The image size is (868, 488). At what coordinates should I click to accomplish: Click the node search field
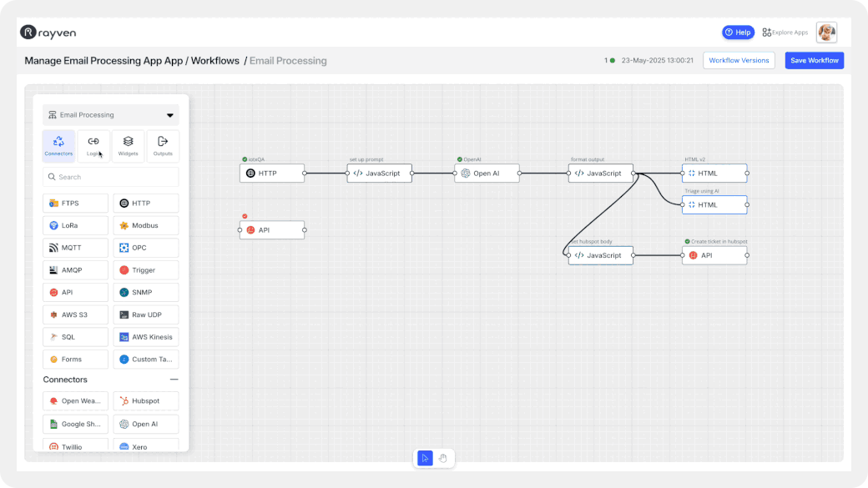pos(111,177)
